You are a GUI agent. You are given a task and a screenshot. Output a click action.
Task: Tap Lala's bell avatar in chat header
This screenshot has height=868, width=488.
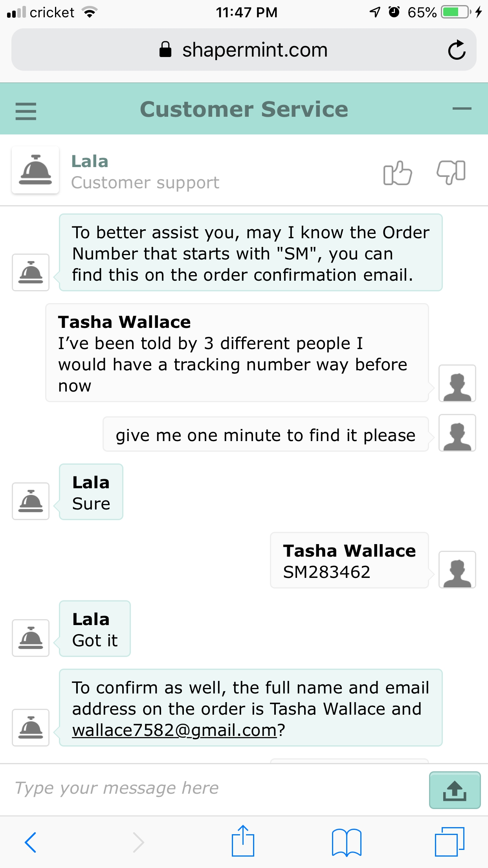[x=35, y=170]
